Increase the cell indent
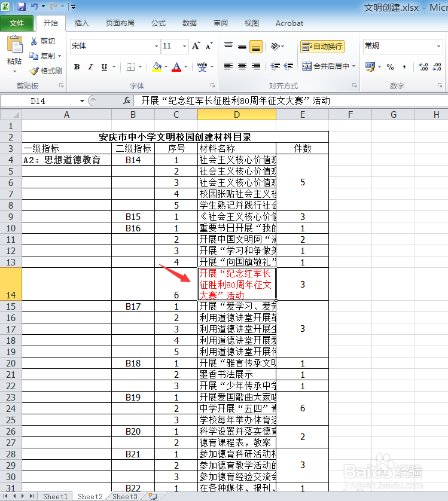Screen dimensions: 448x501 pos(288,66)
